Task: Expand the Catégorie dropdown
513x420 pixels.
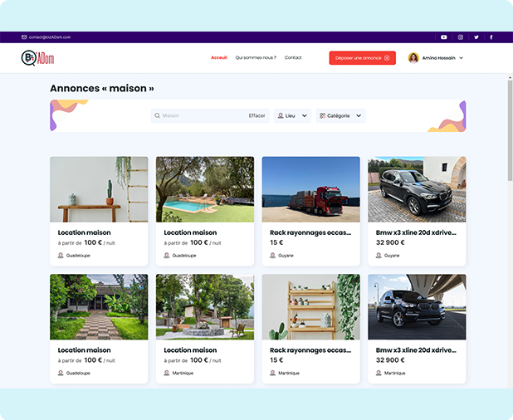Action: pyautogui.click(x=340, y=116)
